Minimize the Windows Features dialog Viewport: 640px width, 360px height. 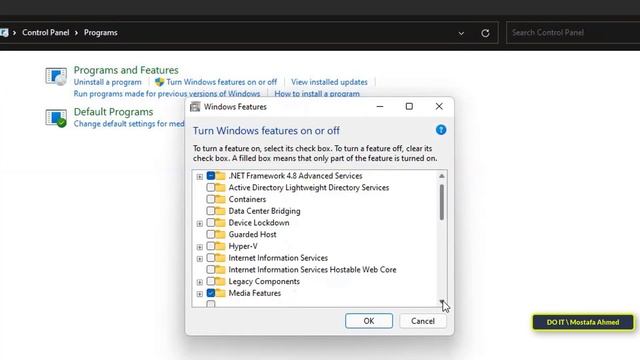[x=380, y=107]
